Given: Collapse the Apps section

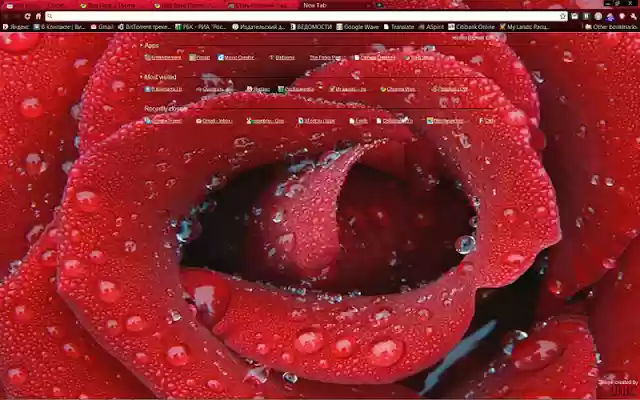Looking at the screenshot, I should pyautogui.click(x=149, y=45).
